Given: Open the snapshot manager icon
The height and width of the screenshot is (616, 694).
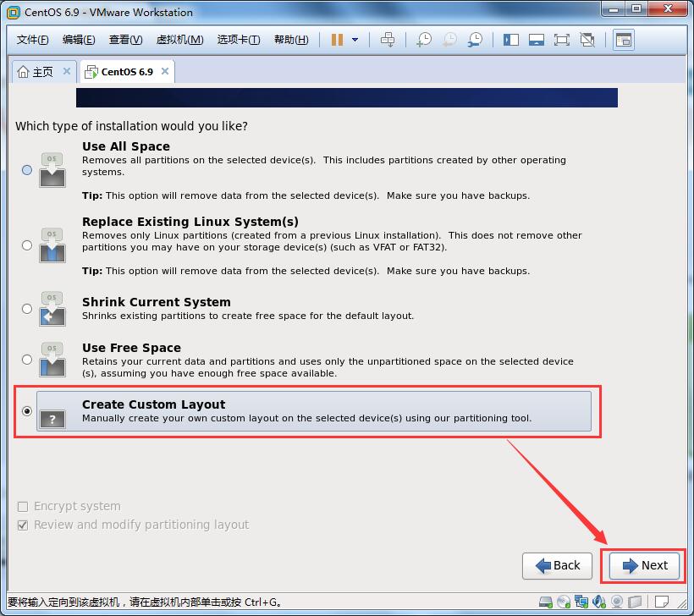Looking at the screenshot, I should pyautogui.click(x=475, y=40).
